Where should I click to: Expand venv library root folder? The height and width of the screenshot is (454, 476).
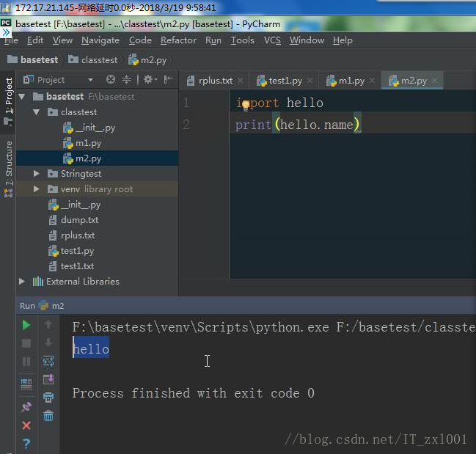(37, 189)
